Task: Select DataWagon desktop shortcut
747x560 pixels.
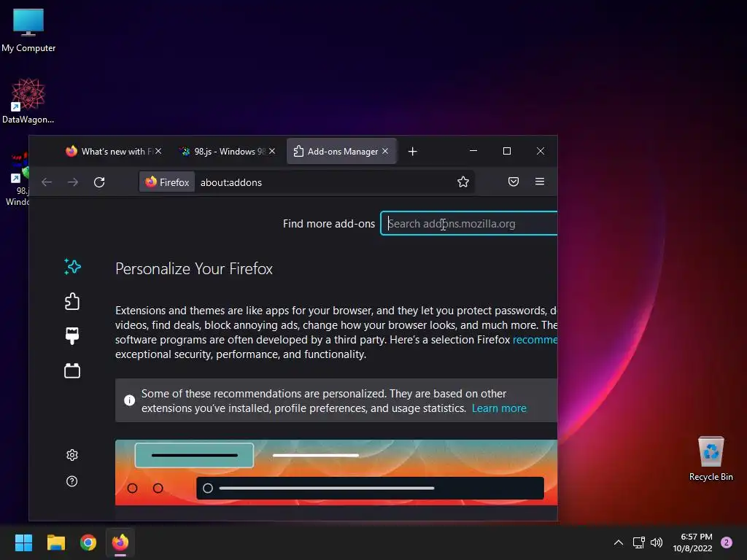Action: (28, 101)
